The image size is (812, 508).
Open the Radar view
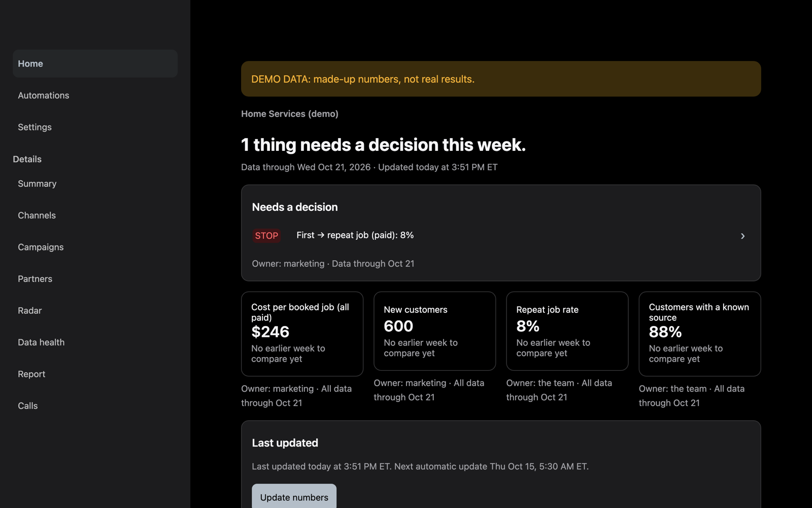click(95, 310)
